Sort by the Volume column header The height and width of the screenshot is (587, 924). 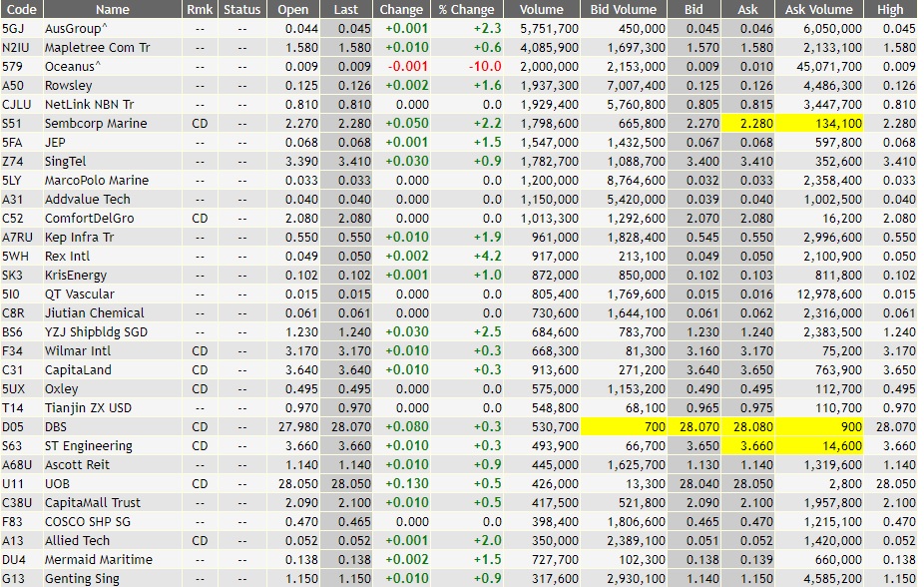click(x=542, y=9)
